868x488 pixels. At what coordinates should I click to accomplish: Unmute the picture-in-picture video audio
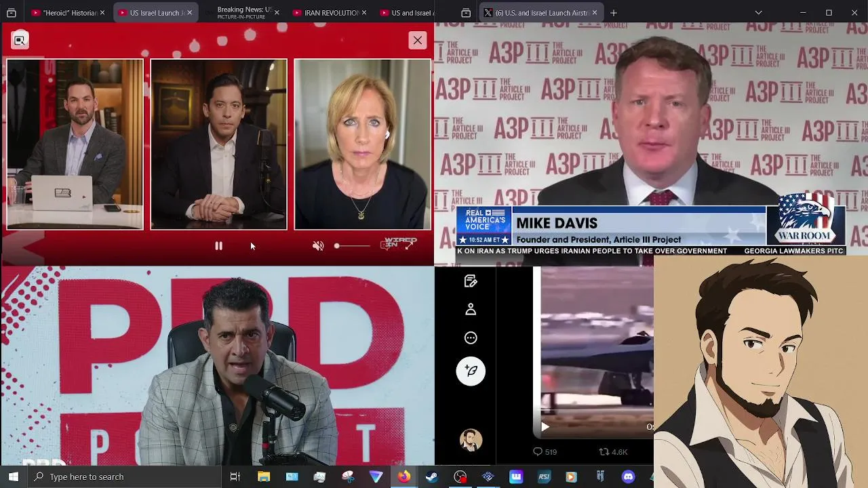(318, 246)
